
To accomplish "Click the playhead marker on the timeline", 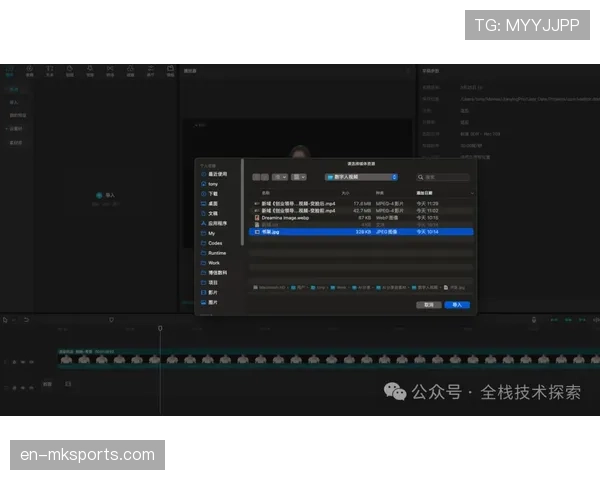I will (x=159, y=328).
